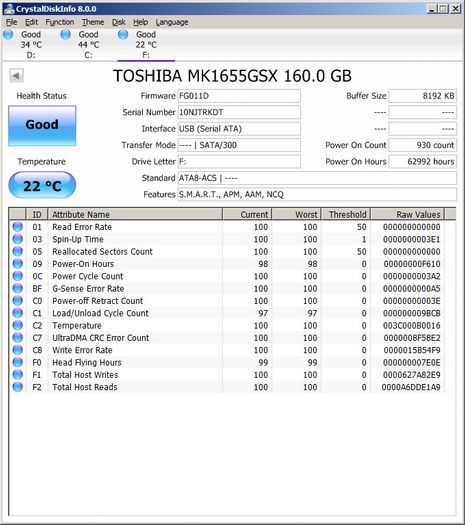
Task: Click the Drive Letter field F:
Action: point(239,161)
